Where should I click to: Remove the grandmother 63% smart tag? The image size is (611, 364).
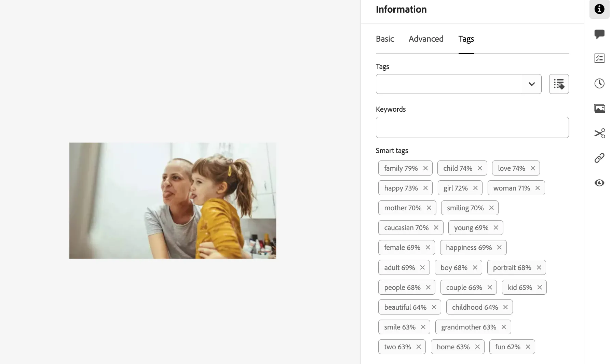pos(504,327)
